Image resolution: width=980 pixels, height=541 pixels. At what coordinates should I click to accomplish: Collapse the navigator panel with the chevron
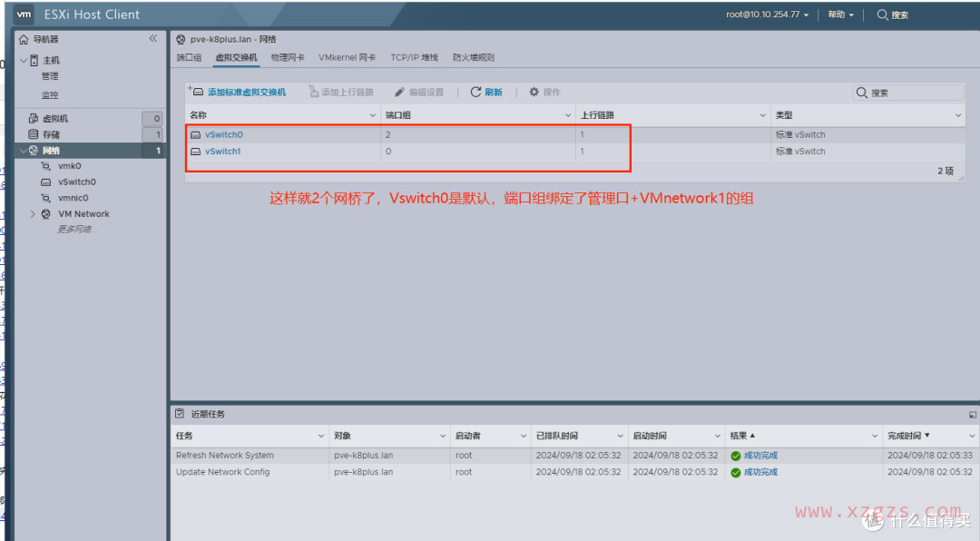(x=153, y=38)
